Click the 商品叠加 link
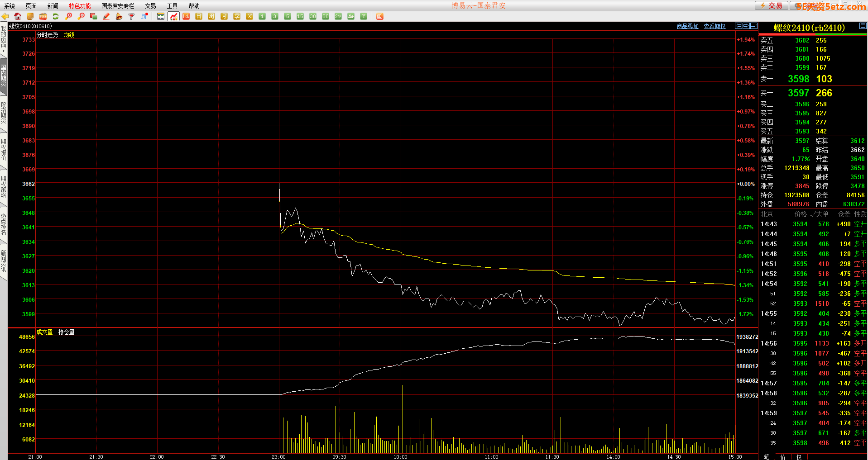Screen dimensions: 868x460 tap(687, 26)
